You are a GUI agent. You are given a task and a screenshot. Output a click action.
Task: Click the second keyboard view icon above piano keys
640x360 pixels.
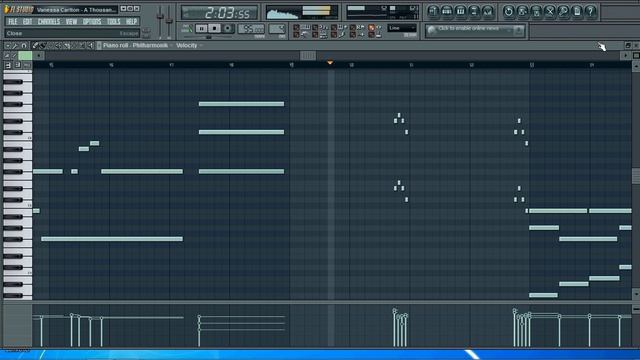pyautogui.click(x=18, y=65)
